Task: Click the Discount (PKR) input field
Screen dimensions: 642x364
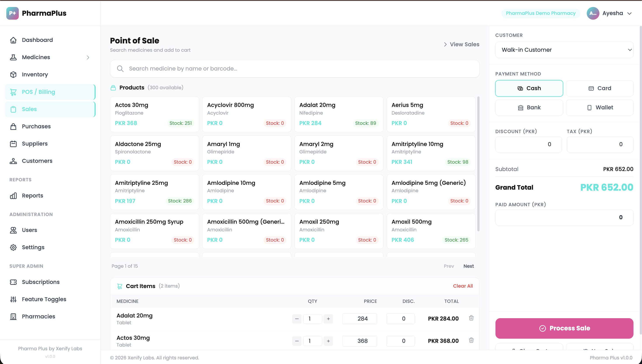Action: pos(528,144)
